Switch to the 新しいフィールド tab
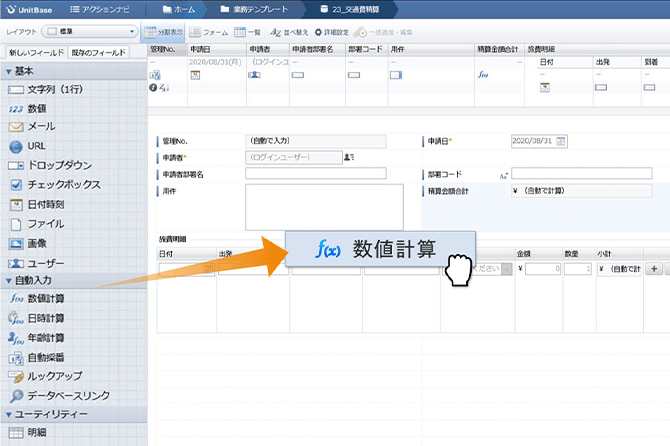Screen dimensions: 670x446 [x=36, y=53]
